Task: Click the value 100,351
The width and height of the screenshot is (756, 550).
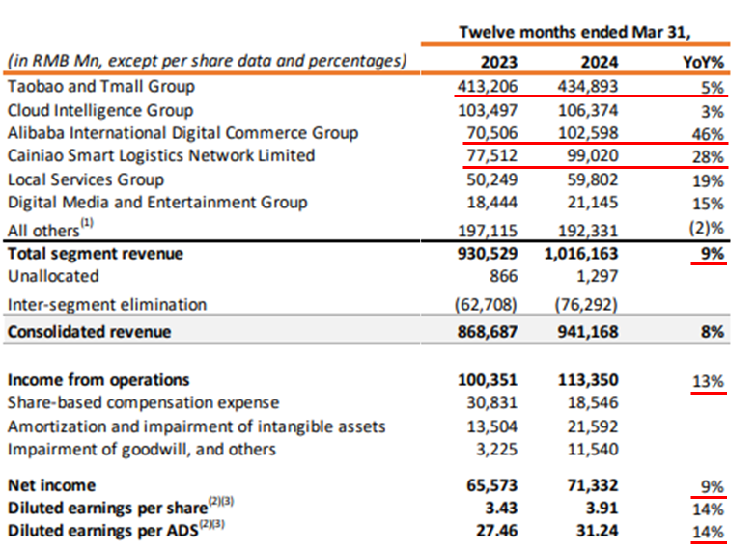Action: click(488, 380)
